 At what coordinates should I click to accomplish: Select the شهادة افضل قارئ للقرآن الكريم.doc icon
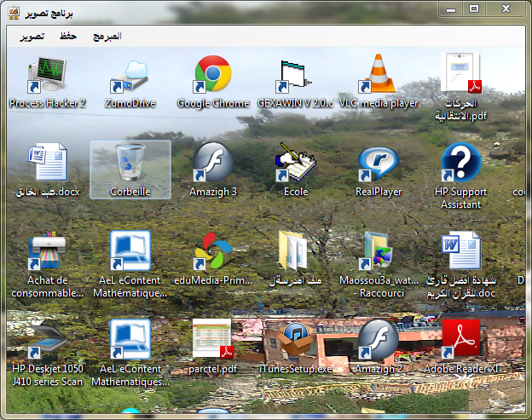pos(461,250)
